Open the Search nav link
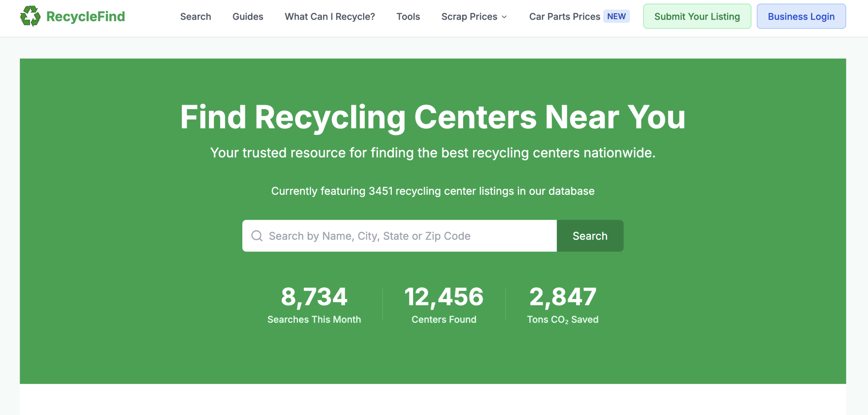 point(195,17)
